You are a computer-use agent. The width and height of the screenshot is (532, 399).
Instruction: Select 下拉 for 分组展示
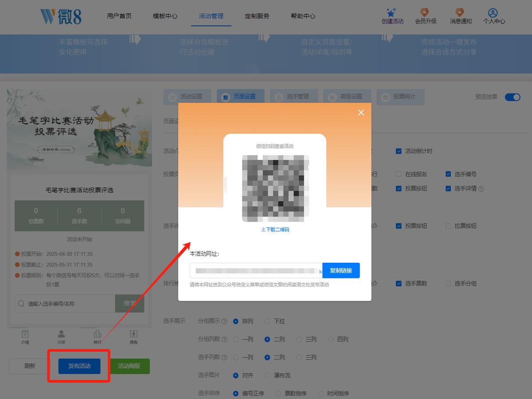(267, 321)
